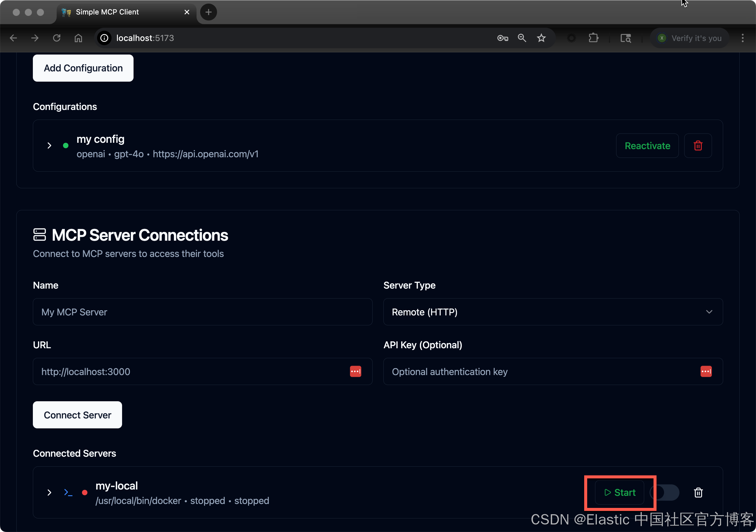Bookmark this page with the star icon
Image resolution: width=756 pixels, height=532 pixels.
(541, 38)
